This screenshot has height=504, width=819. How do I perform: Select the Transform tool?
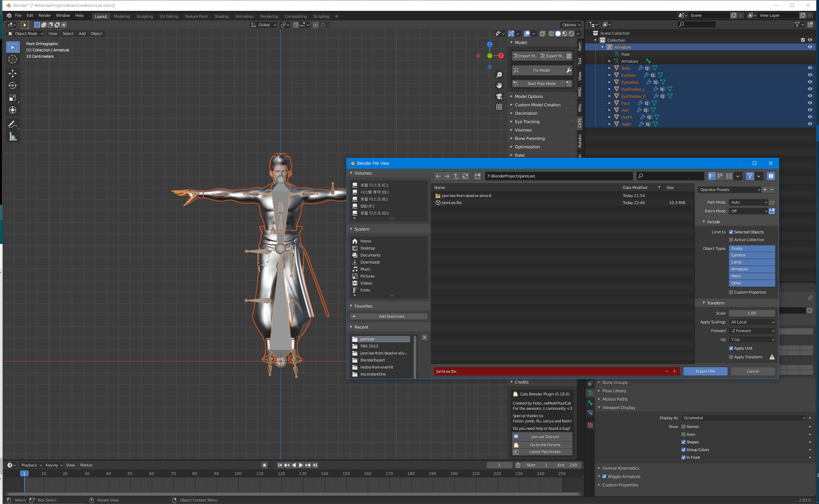point(13,110)
